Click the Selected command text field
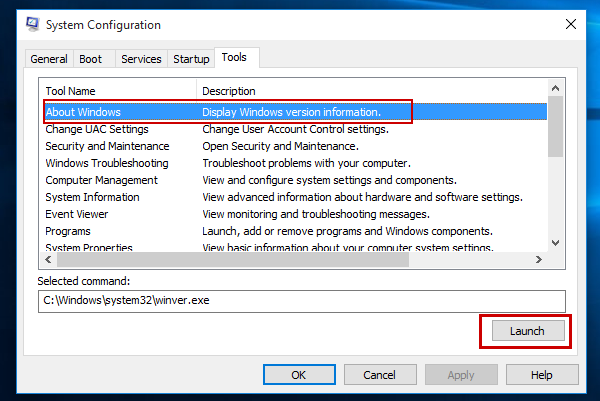Viewport: 600px width, 401px height. click(302, 301)
